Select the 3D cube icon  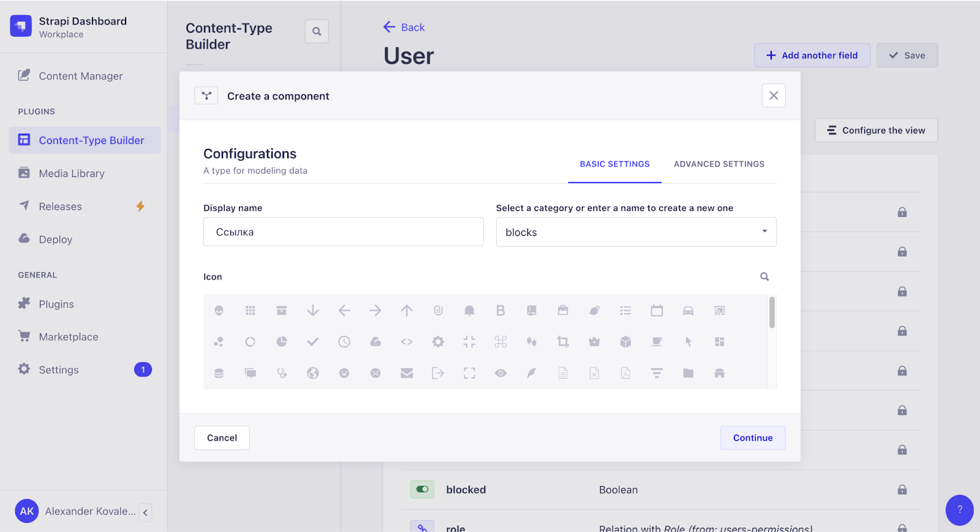(x=625, y=342)
